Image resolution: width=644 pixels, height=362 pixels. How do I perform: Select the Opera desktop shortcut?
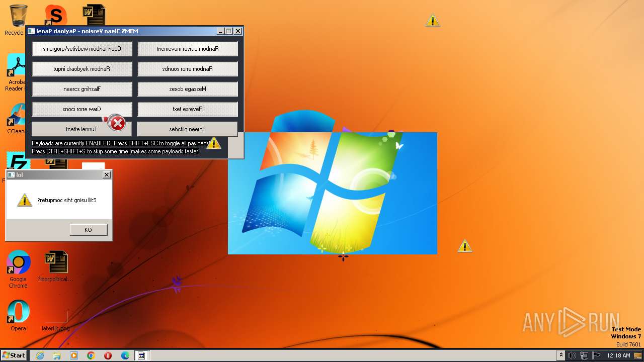tap(18, 316)
